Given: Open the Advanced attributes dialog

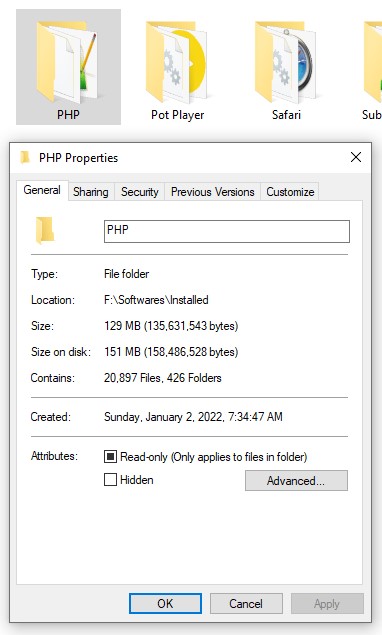Looking at the screenshot, I should tap(296, 481).
